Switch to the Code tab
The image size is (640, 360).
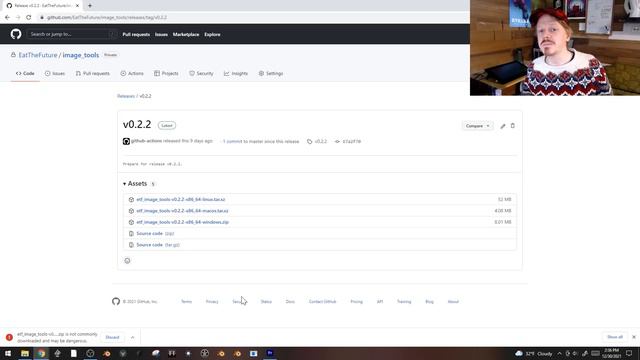tap(25, 73)
